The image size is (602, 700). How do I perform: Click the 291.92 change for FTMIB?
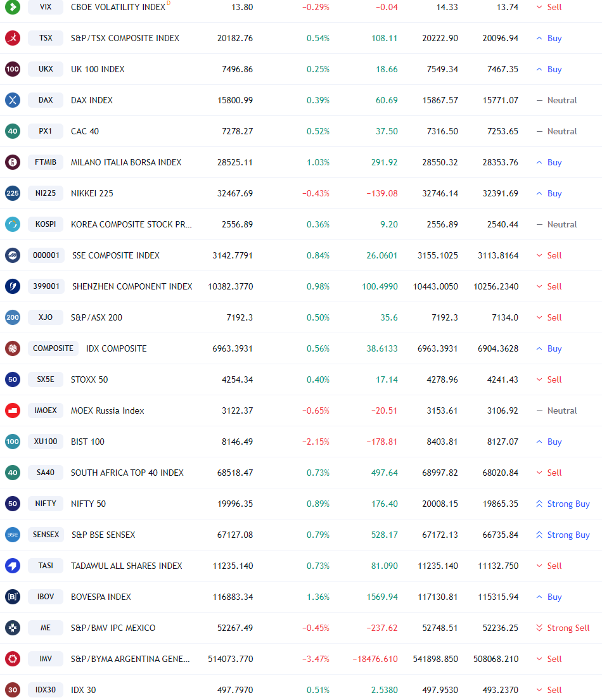coord(385,162)
